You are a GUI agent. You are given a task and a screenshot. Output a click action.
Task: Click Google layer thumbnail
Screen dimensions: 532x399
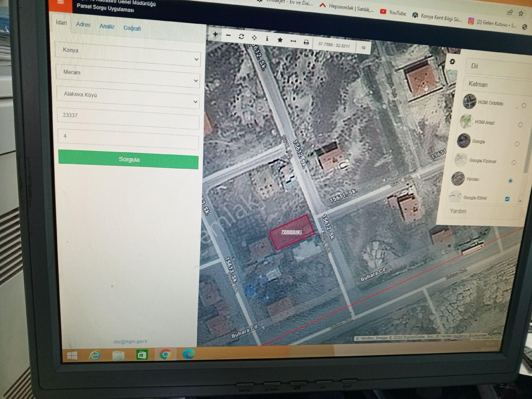464,140
